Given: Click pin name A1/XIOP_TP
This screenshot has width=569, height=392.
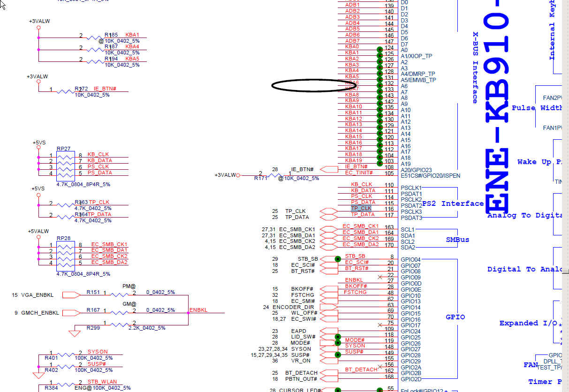Looking at the screenshot, I should [x=416, y=56].
